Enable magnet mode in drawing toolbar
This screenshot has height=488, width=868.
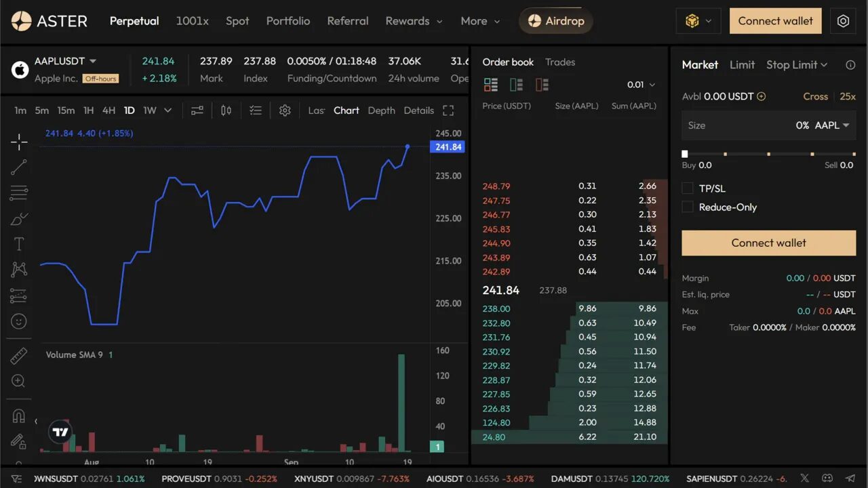point(18,415)
